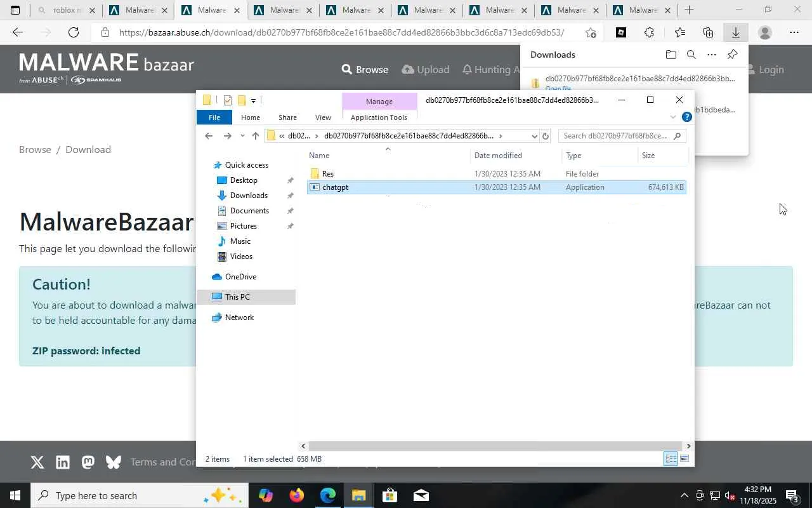The image size is (812, 508).
Task: Open the View ribbon tab
Action: click(x=324, y=117)
